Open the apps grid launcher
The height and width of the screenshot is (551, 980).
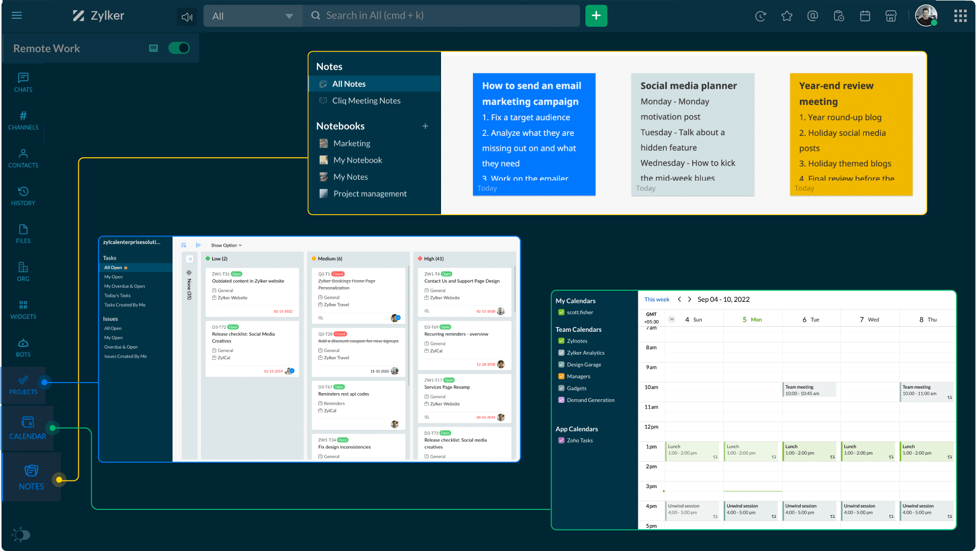click(960, 16)
